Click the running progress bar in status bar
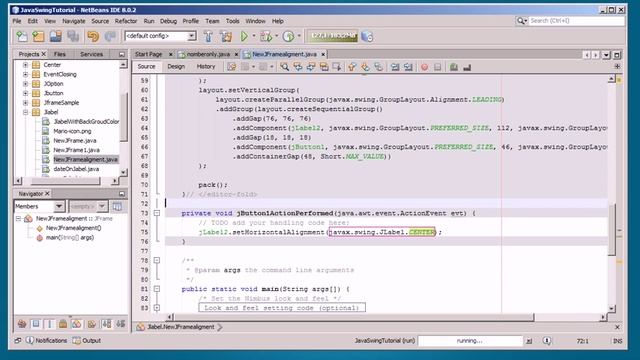The image size is (640, 360). [470, 340]
